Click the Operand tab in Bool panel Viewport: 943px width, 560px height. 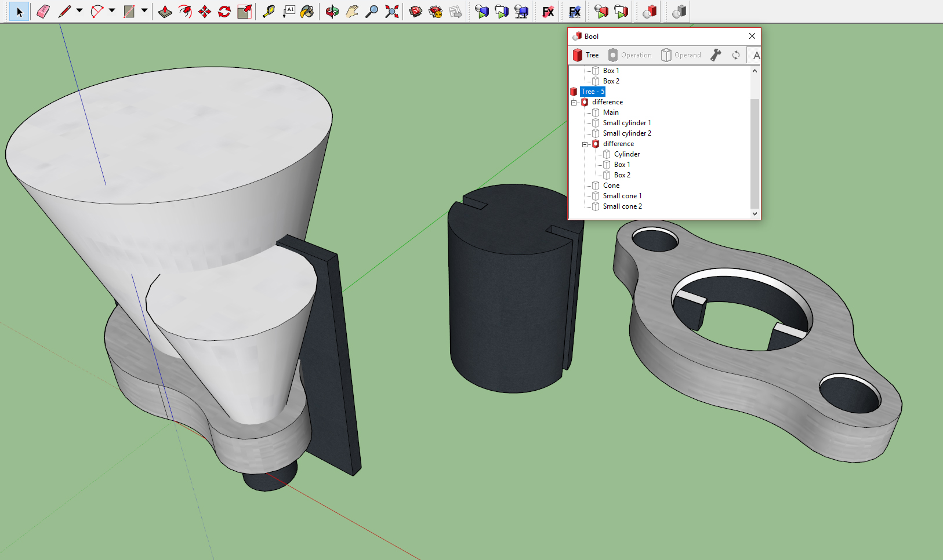pyautogui.click(x=681, y=55)
